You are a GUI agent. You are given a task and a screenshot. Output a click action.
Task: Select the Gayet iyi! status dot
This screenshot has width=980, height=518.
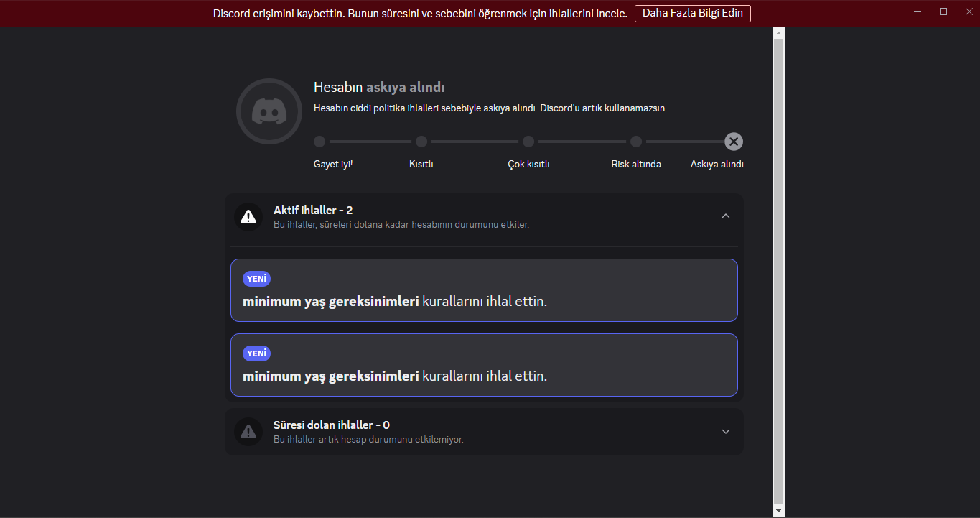(x=319, y=142)
